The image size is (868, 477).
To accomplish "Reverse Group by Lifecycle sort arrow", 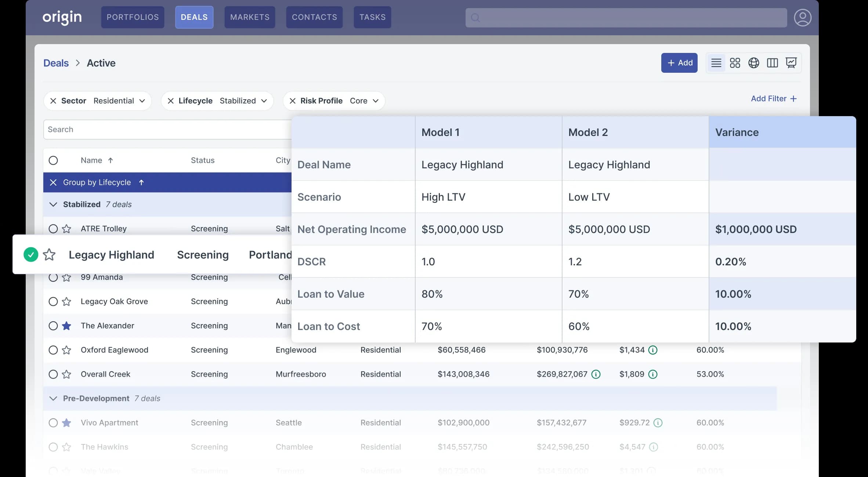I will point(141,182).
